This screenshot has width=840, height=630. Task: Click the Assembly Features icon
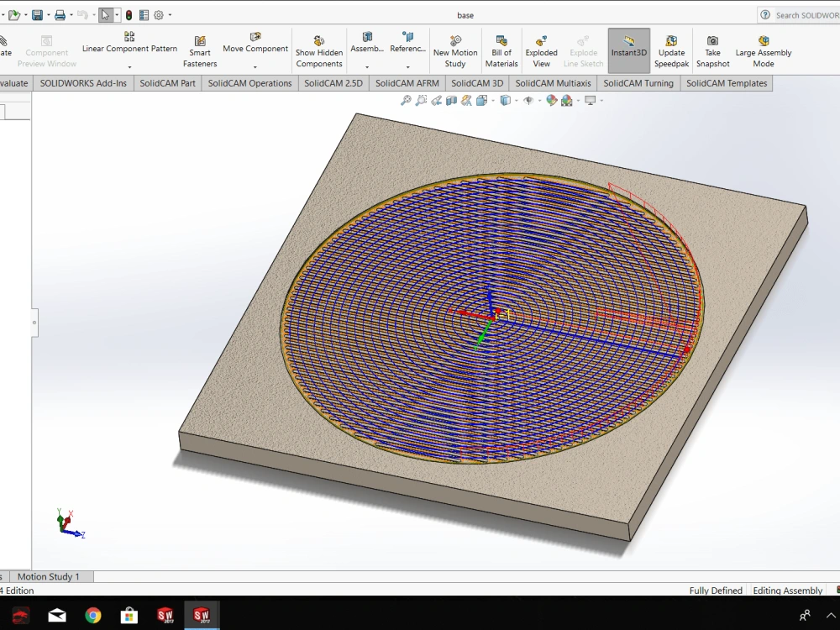tap(367, 36)
